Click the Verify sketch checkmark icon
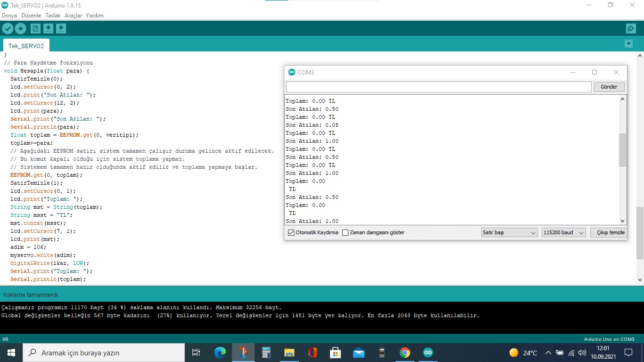 (8, 29)
